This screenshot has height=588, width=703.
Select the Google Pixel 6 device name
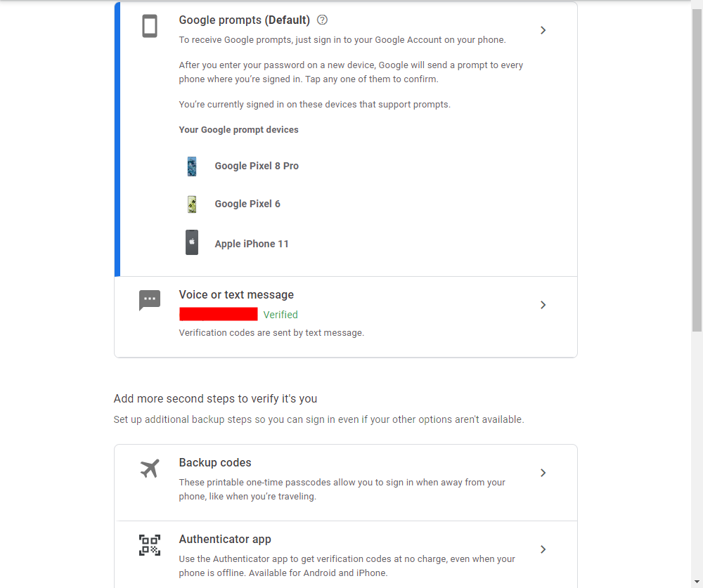247,204
